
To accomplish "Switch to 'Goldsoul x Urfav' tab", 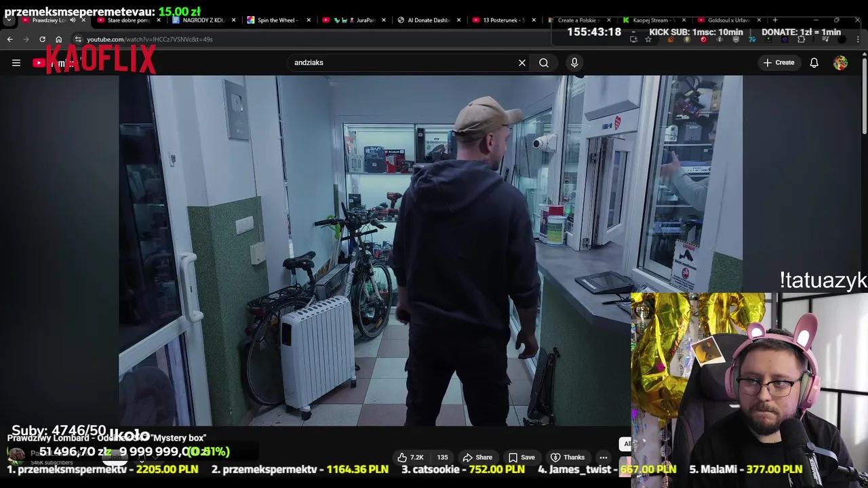I will [728, 20].
